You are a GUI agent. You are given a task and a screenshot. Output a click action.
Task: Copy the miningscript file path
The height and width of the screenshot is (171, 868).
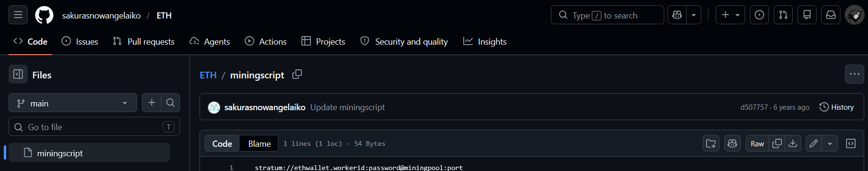pyautogui.click(x=297, y=75)
